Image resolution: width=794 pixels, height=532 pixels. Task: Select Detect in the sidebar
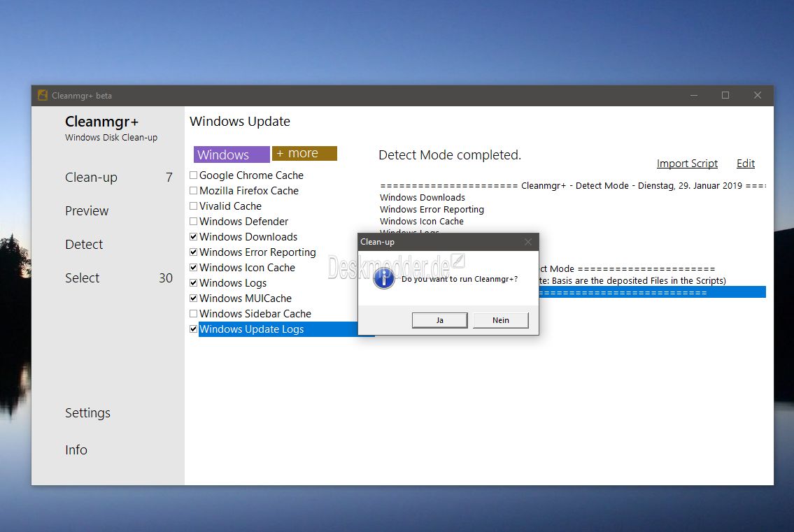(x=84, y=245)
